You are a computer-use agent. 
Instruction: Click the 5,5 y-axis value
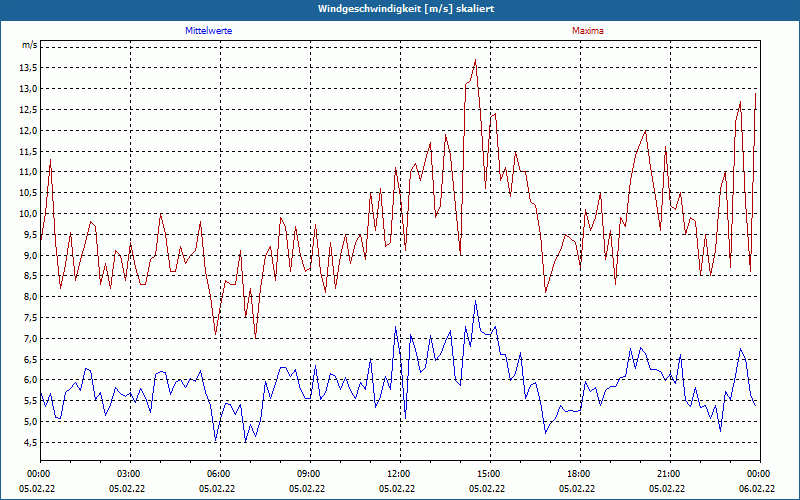(x=31, y=401)
